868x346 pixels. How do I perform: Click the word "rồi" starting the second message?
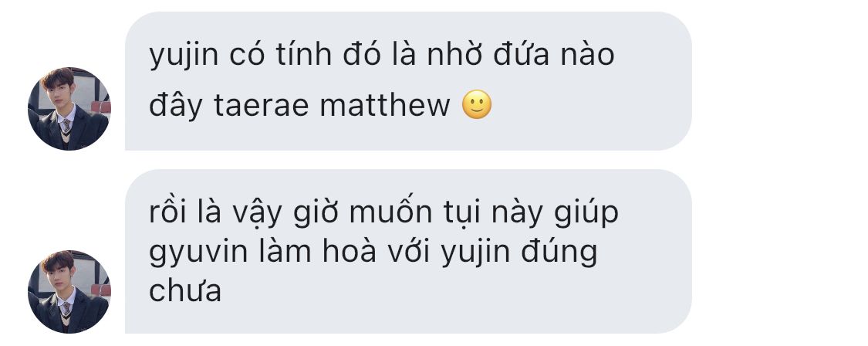[167, 212]
